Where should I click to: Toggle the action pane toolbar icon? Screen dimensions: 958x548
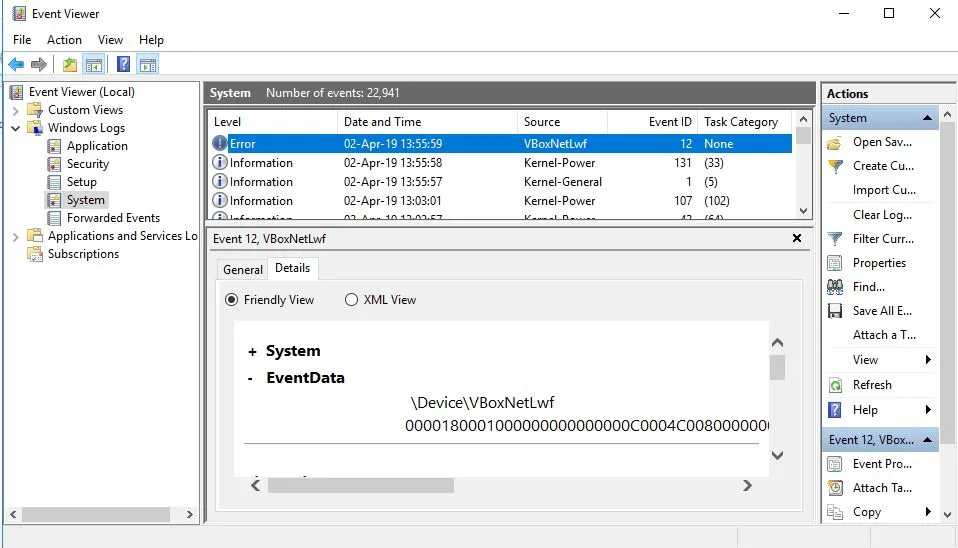148,64
